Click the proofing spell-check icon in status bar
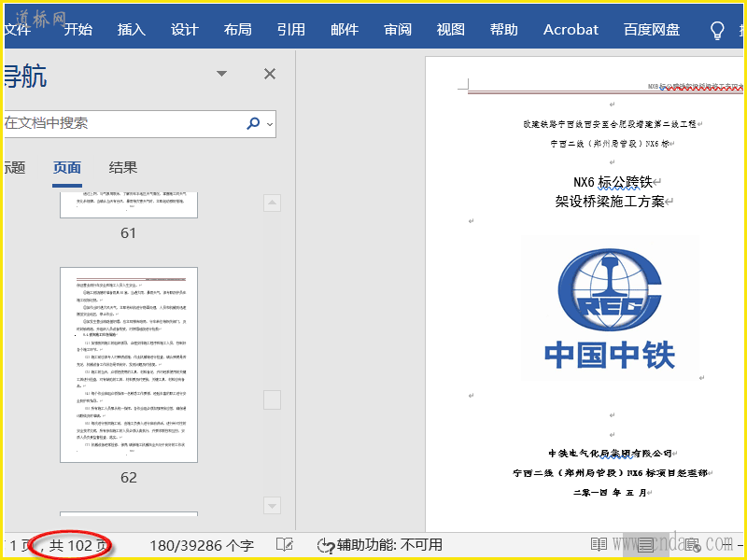The width and height of the screenshot is (747, 560). coord(285,544)
